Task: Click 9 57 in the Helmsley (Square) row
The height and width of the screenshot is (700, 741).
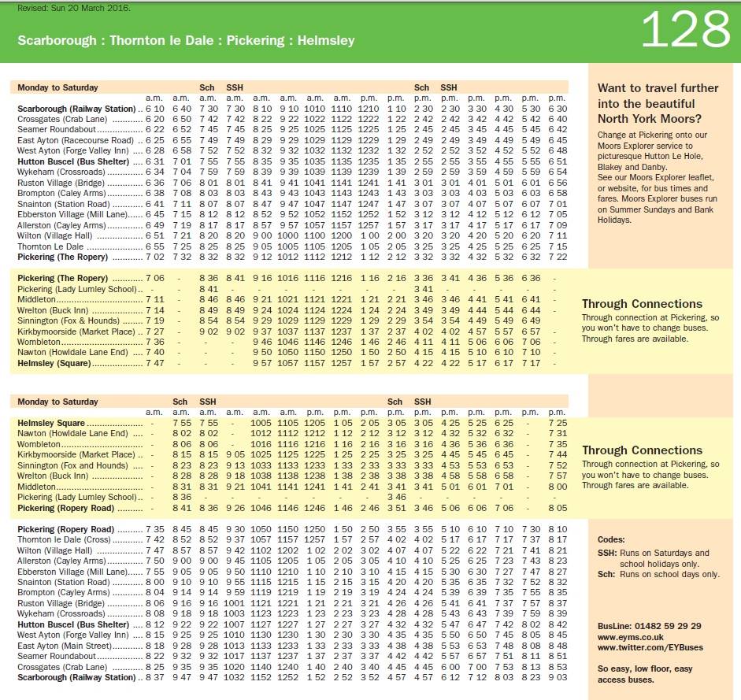Action: [262, 363]
